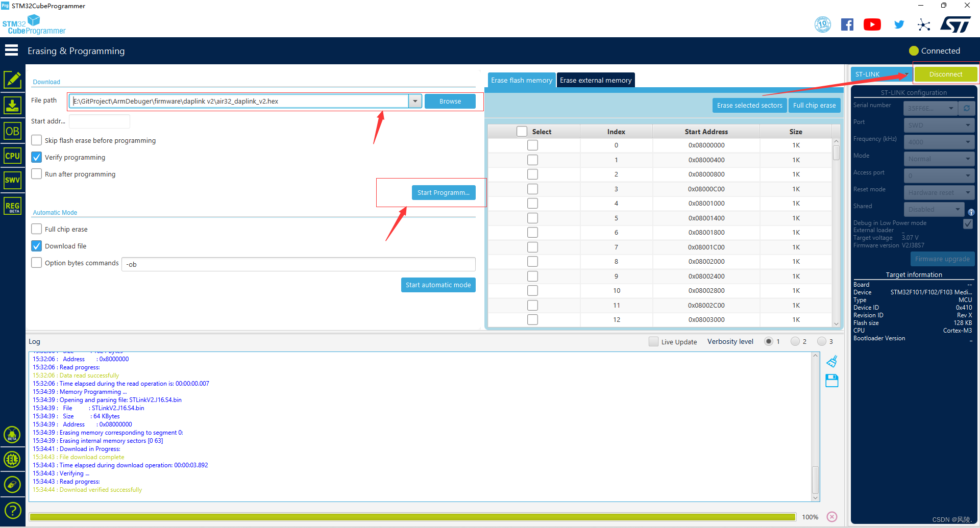Image resolution: width=980 pixels, height=528 pixels.
Task: Clear the log with the brush icon
Action: [832, 362]
